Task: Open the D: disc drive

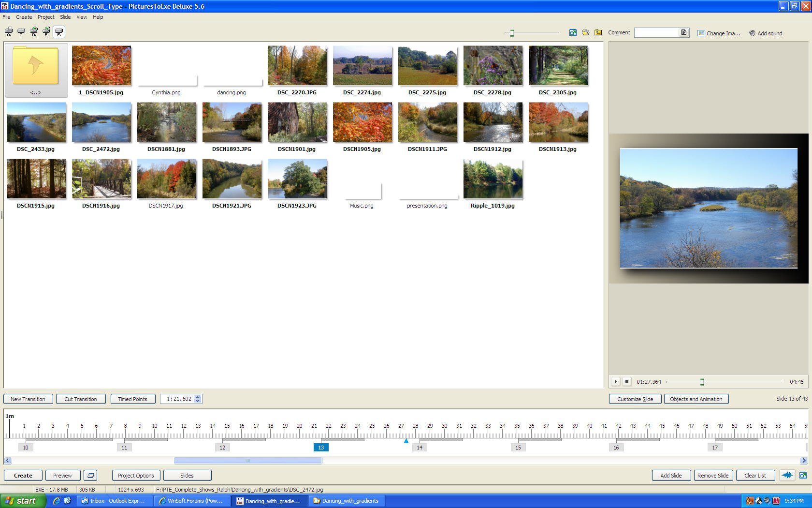Action: [34, 32]
